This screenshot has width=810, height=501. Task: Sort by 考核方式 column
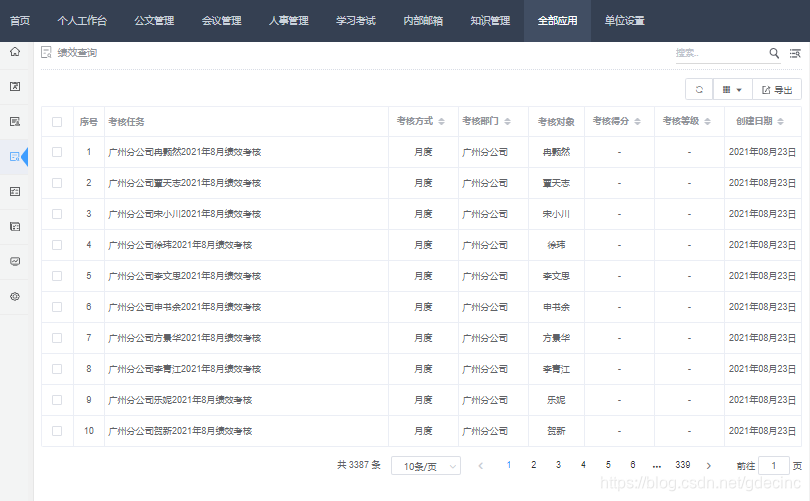pyautogui.click(x=441, y=121)
